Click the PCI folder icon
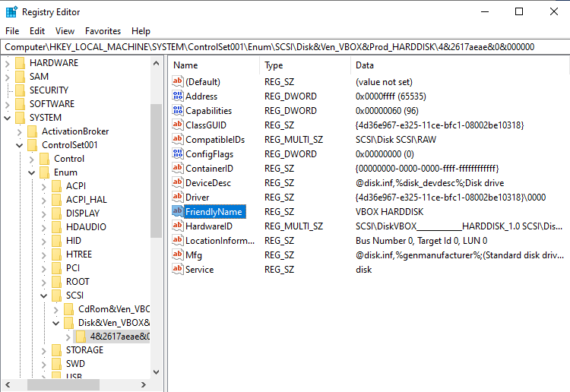The width and height of the screenshot is (570, 392). point(56,268)
